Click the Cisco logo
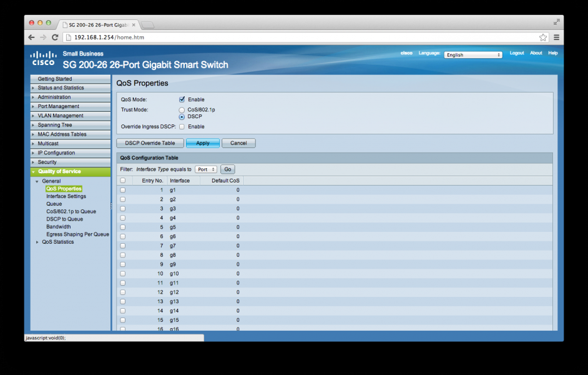The height and width of the screenshot is (375, 588). click(x=43, y=58)
